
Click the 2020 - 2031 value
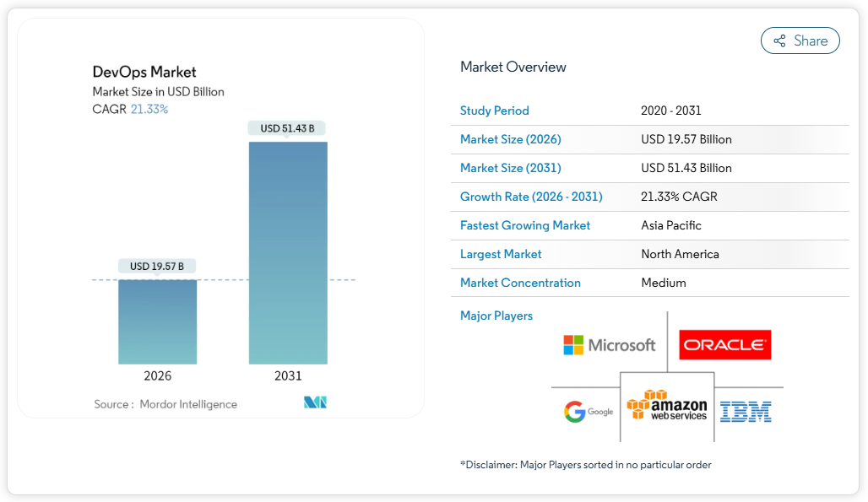pos(671,111)
